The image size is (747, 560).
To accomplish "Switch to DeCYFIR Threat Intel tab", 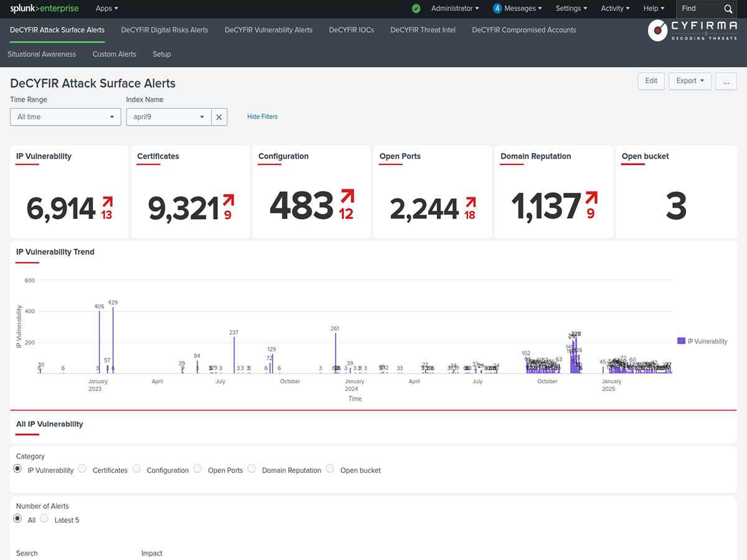I will coord(423,30).
